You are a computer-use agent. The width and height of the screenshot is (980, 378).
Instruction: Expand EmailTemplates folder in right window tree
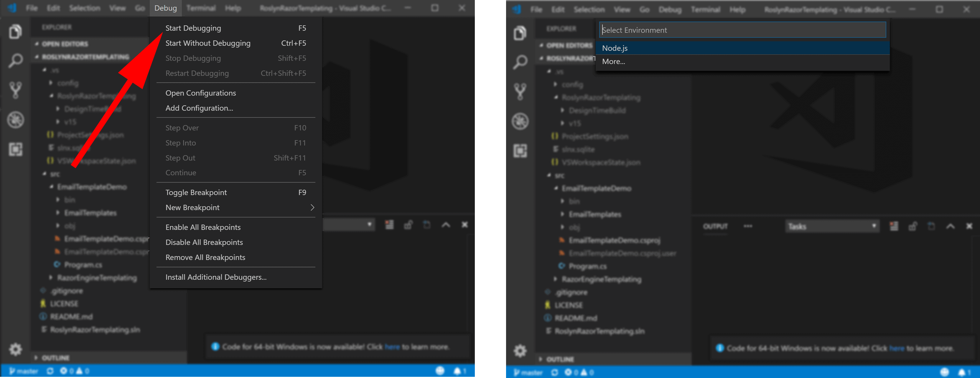click(595, 215)
